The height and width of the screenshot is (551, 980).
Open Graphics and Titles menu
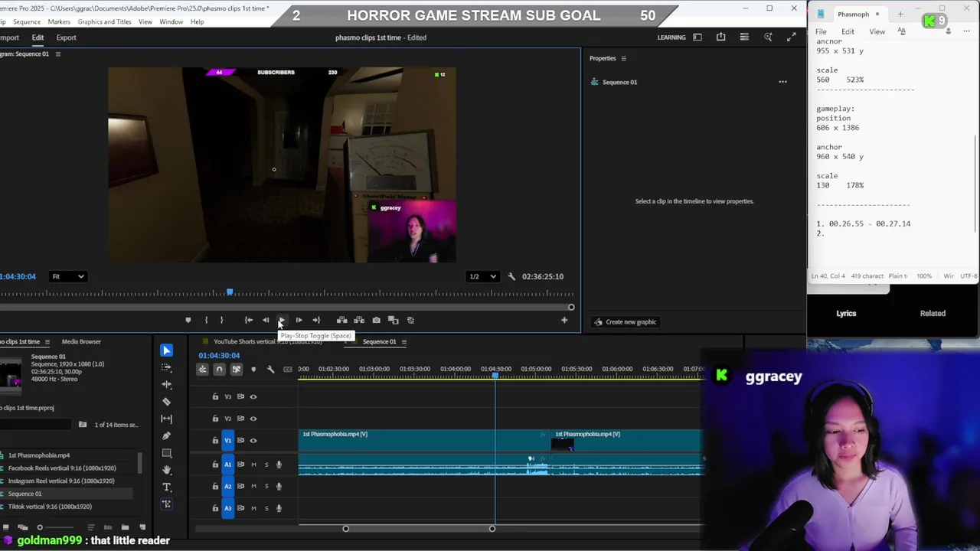[x=104, y=21]
